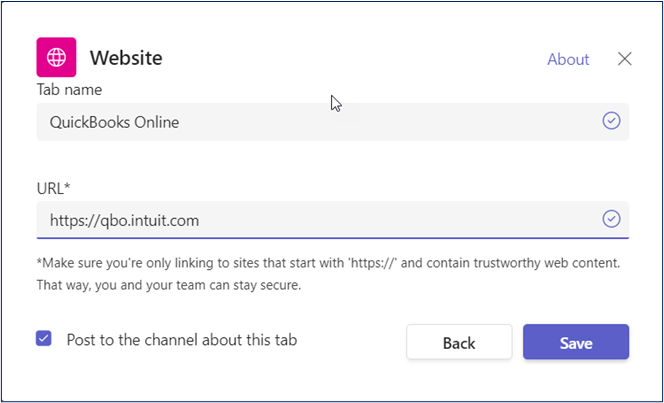664x403 pixels.
Task: Click the 'Website' dialog title text
Action: coord(126,58)
